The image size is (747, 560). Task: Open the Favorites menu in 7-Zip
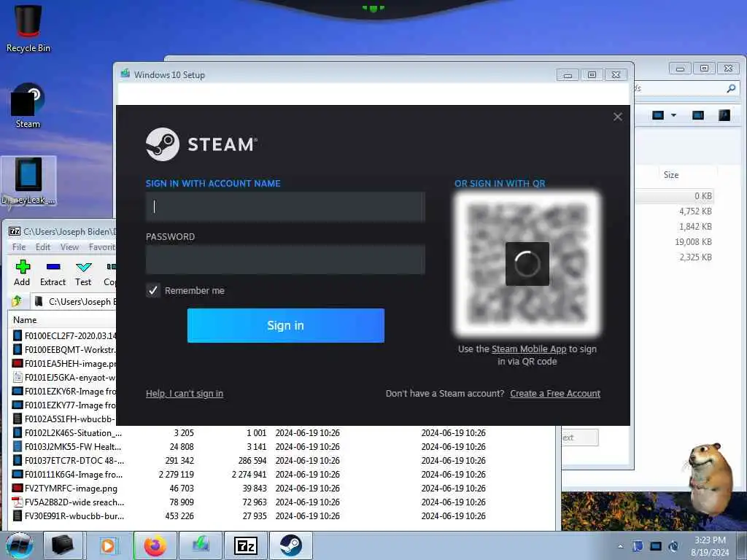(x=102, y=246)
